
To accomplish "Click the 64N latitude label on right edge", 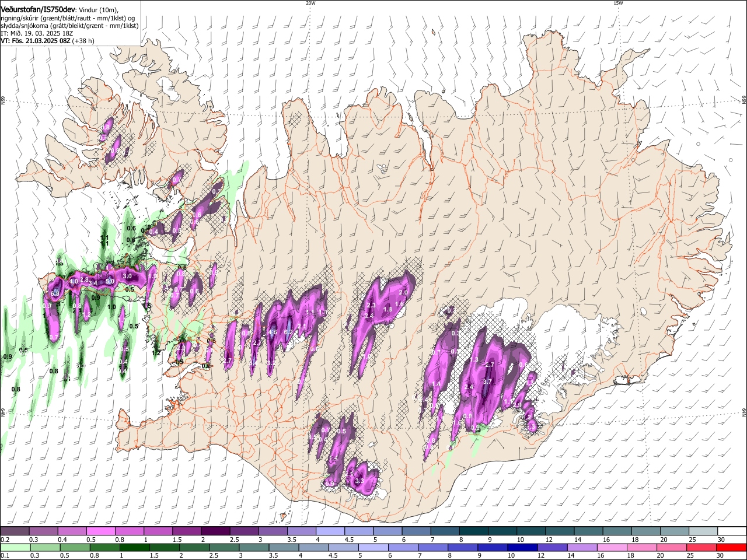I will click(x=744, y=412).
